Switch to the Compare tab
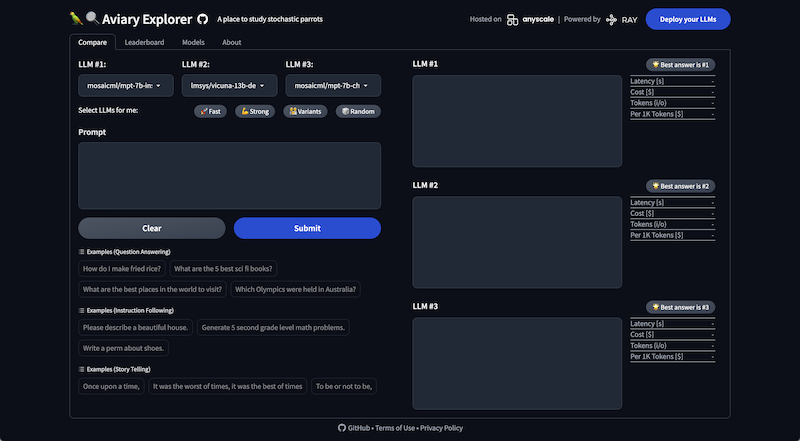The image size is (800, 441). pyautogui.click(x=92, y=42)
